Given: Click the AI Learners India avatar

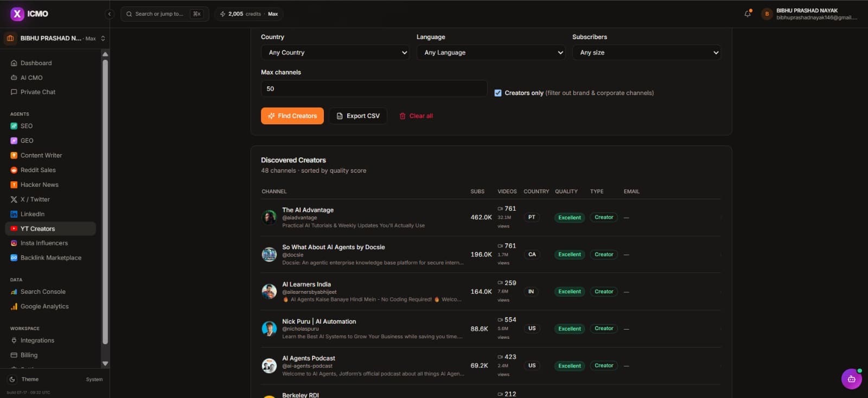Looking at the screenshot, I should tap(269, 292).
